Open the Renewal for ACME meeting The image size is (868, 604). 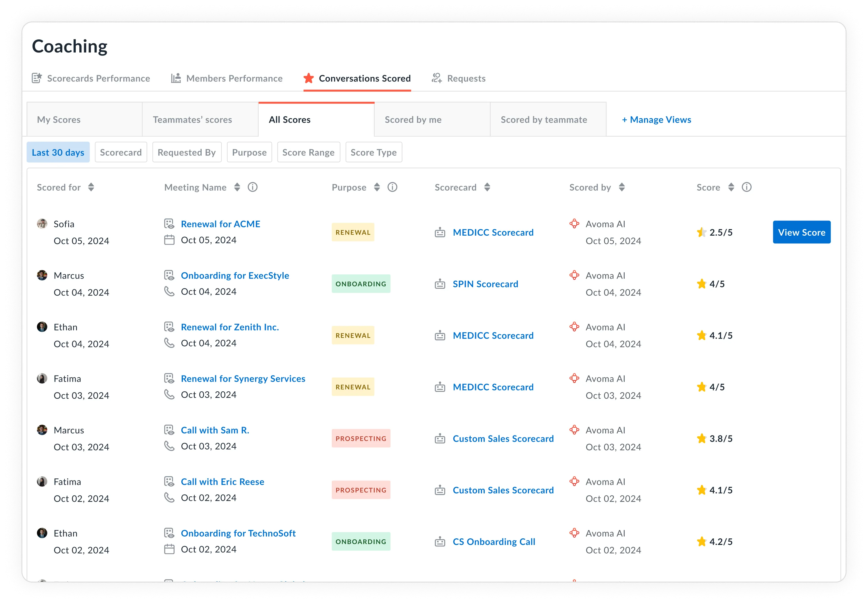click(221, 224)
